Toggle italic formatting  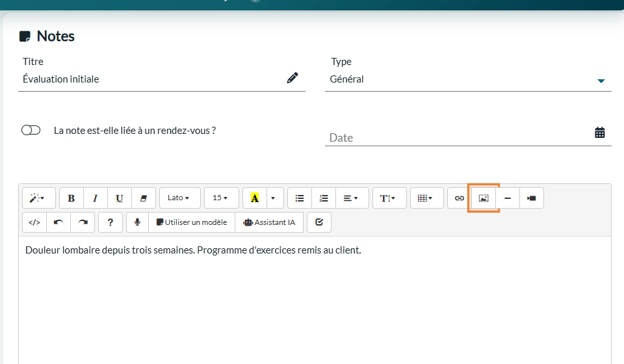[x=96, y=198]
